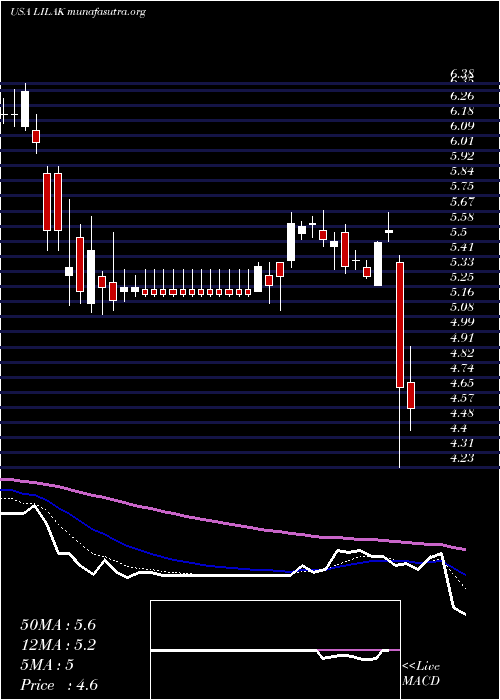Click the 5MA : 5 label
This screenshot has height=700, width=500.
pos(47,665)
